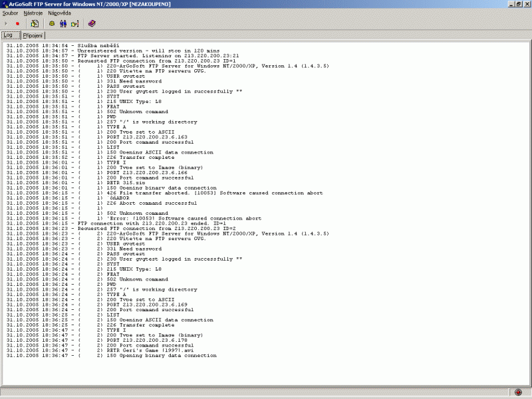Open the Nápověda menu
This screenshot has width=532, height=399.
[x=59, y=13]
